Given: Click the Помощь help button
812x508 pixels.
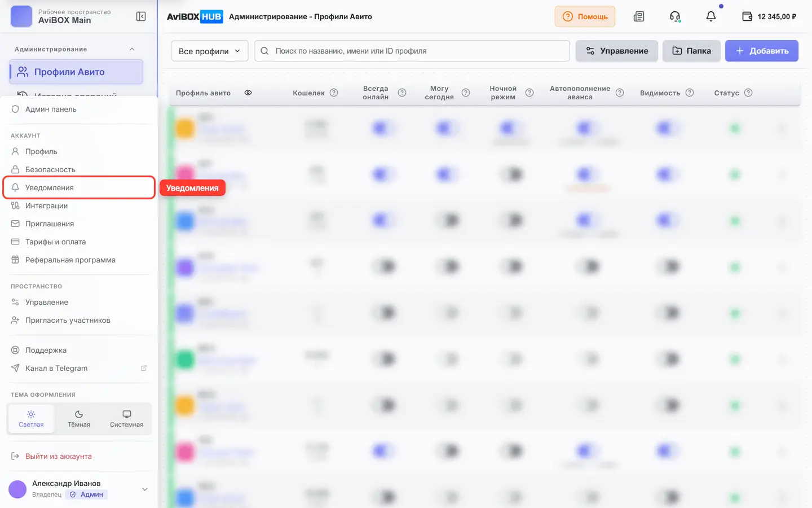Looking at the screenshot, I should point(585,16).
